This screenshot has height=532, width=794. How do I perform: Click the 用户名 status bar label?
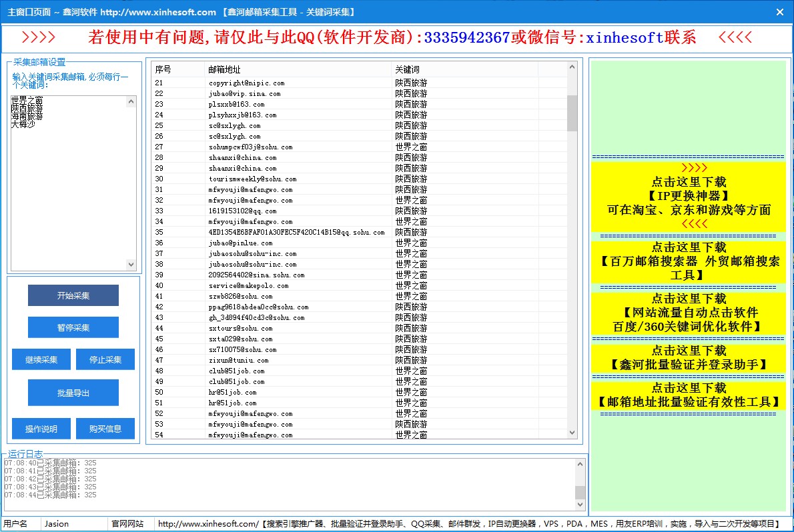tap(15, 524)
